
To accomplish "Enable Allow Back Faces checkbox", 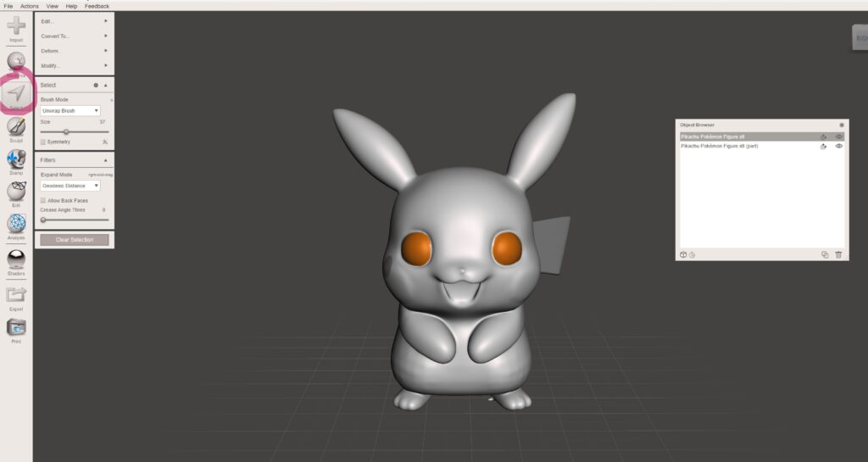I will pyautogui.click(x=43, y=200).
